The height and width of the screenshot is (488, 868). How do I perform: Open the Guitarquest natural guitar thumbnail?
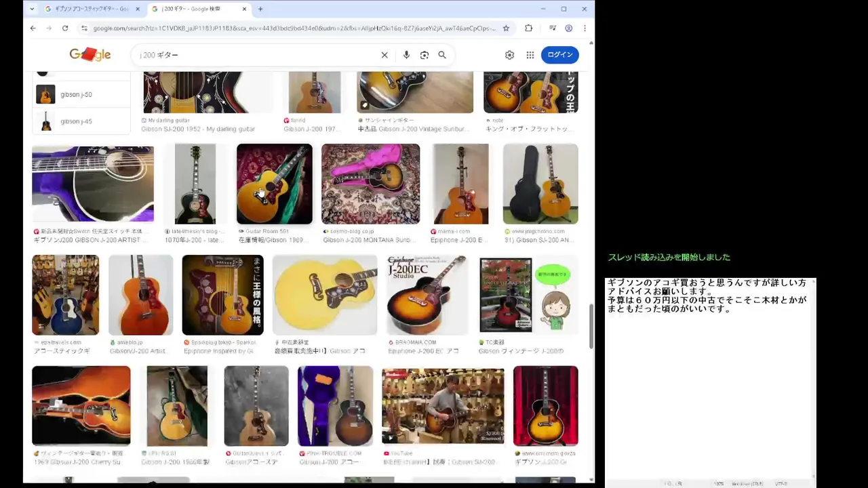click(x=256, y=405)
